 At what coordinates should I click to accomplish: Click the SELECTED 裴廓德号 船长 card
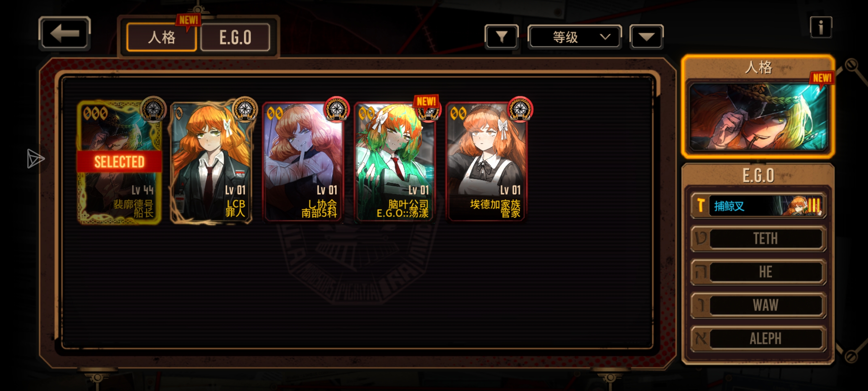pyautogui.click(x=119, y=162)
